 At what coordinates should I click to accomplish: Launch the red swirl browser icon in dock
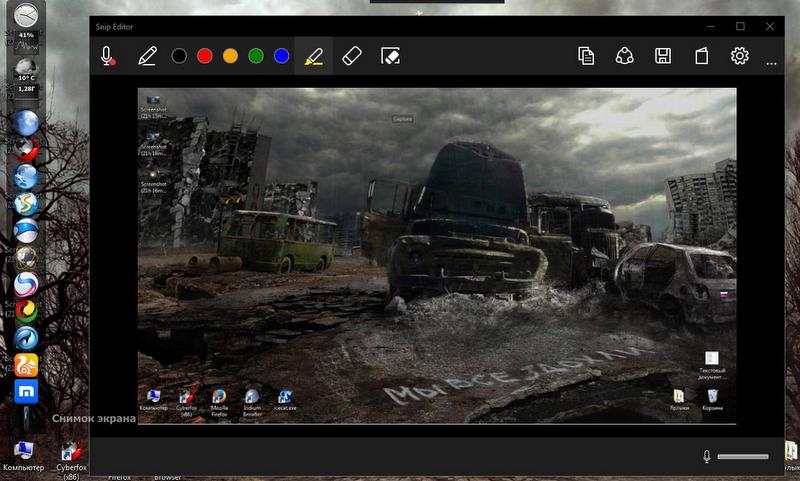click(x=26, y=150)
